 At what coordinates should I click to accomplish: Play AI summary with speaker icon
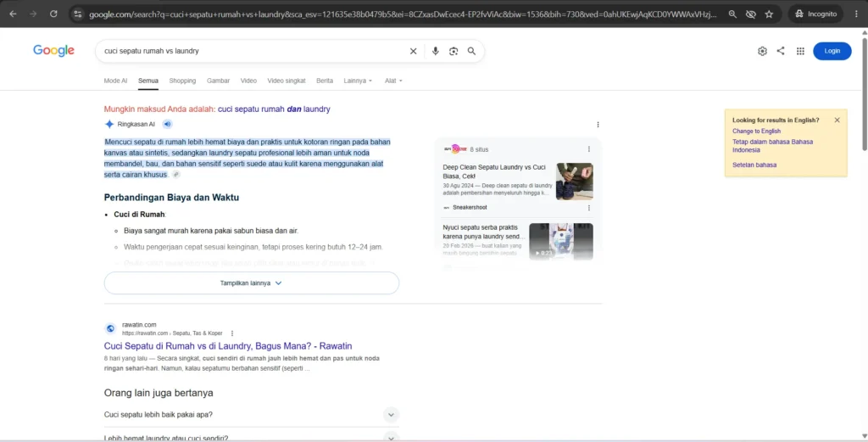pos(167,124)
